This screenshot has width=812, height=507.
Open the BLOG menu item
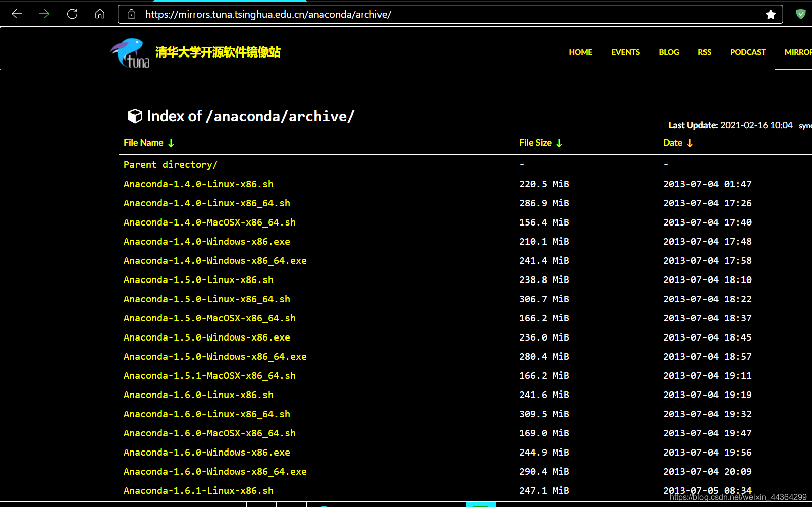tap(669, 52)
